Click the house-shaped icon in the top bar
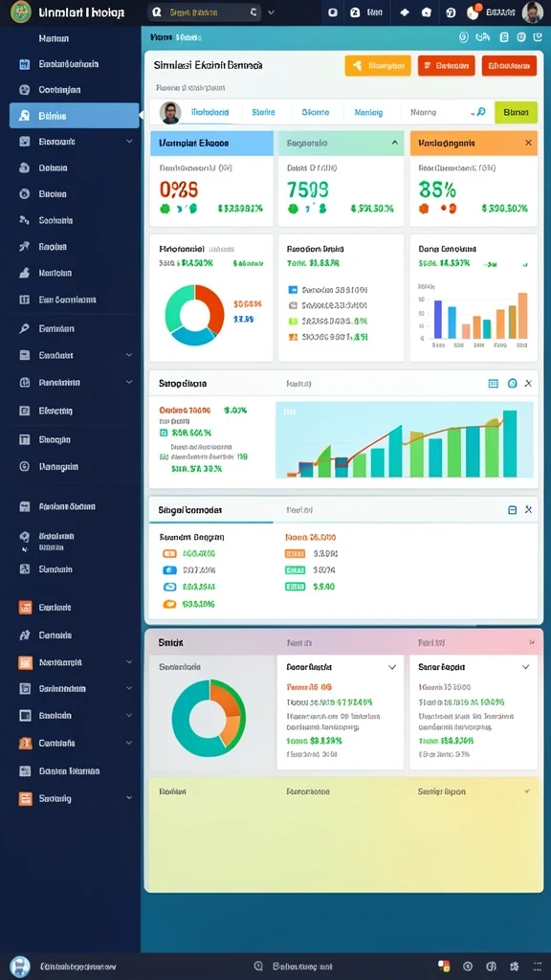 click(x=426, y=11)
